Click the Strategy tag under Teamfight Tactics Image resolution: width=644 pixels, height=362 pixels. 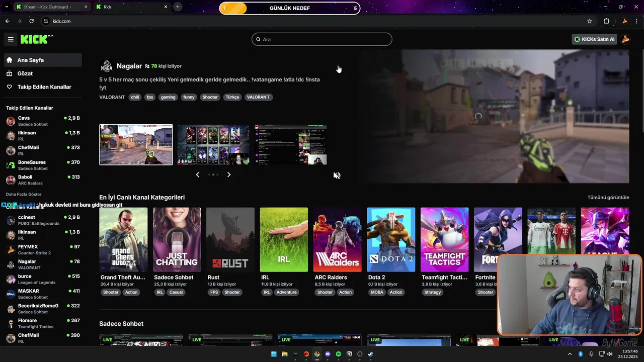[x=432, y=292]
